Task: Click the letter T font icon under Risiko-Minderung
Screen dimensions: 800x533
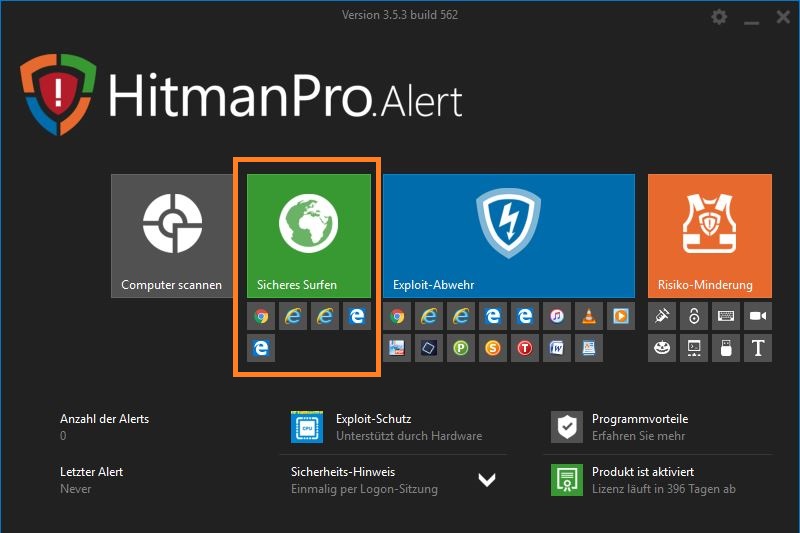Action: [x=758, y=348]
